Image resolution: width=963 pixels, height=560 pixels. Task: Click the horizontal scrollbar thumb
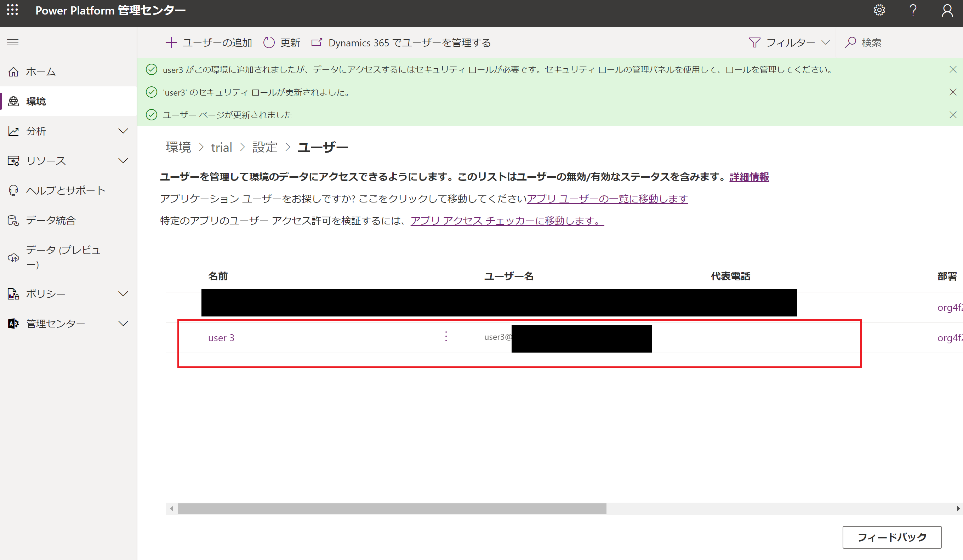392,508
